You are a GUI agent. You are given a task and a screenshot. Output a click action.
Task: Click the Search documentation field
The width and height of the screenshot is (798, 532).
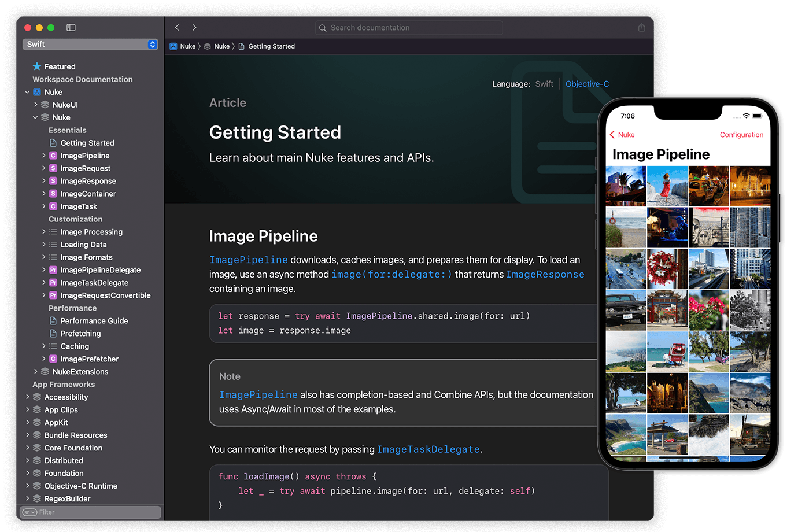pos(409,28)
